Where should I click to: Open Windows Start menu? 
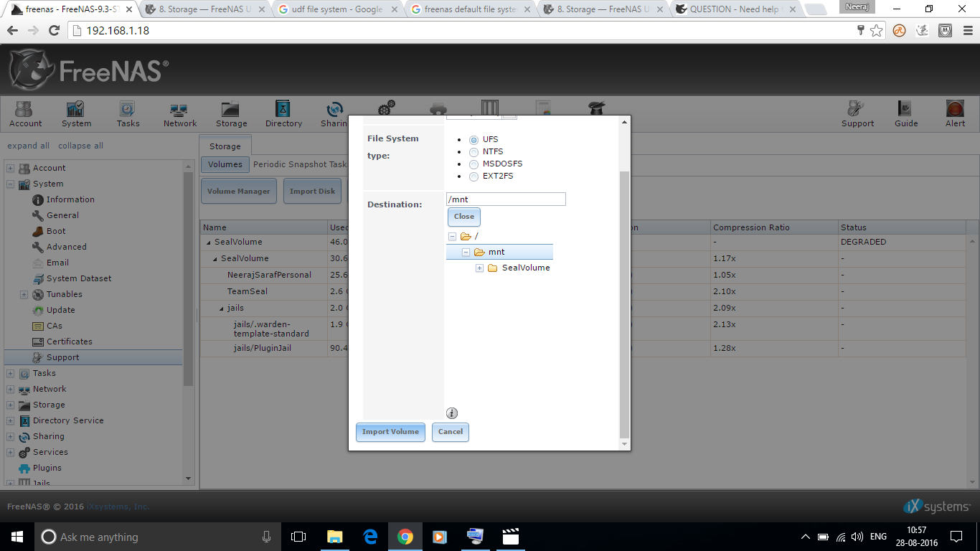[x=17, y=537]
